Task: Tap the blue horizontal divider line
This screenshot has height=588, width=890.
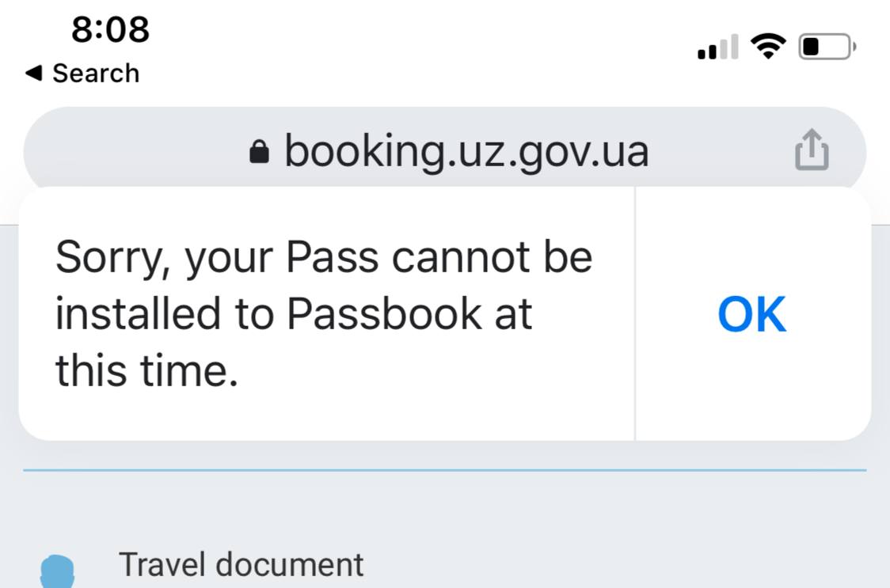Action: 444,470
